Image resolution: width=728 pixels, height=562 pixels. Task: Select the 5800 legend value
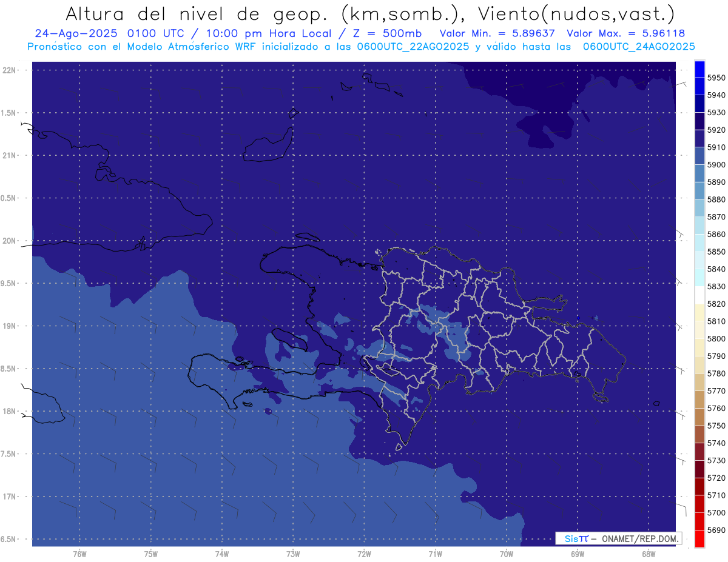pos(716,338)
